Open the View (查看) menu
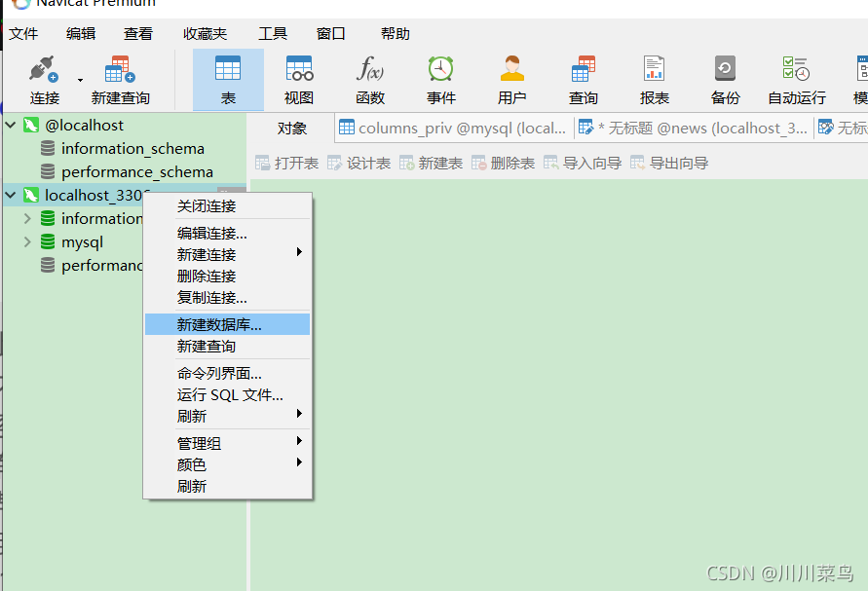Viewport: 868px width, 591px height. (137, 34)
